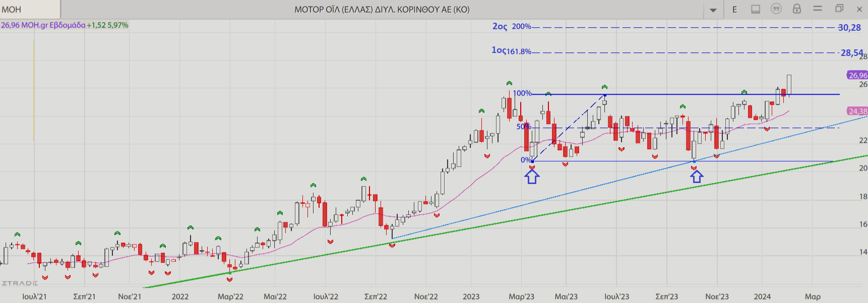
Task: Click the blue up arrow beneath the 0% label
Action: (x=532, y=176)
